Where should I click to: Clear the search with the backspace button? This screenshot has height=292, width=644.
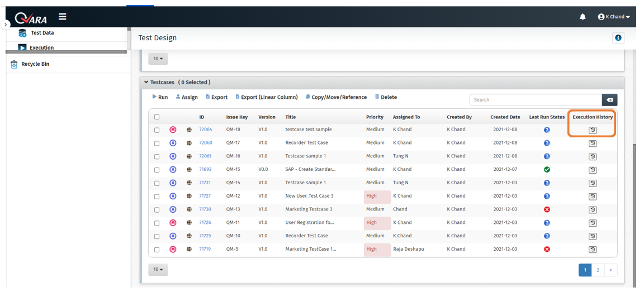click(609, 99)
